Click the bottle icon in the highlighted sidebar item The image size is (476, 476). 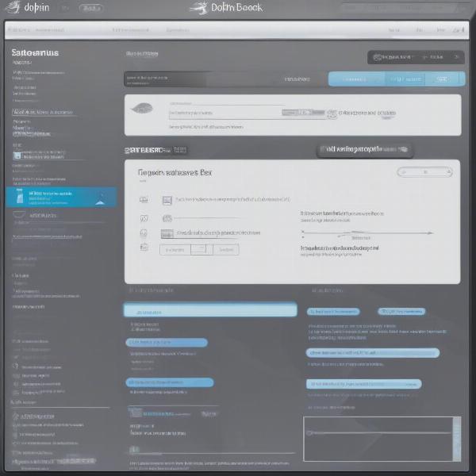pyautogui.click(x=19, y=196)
